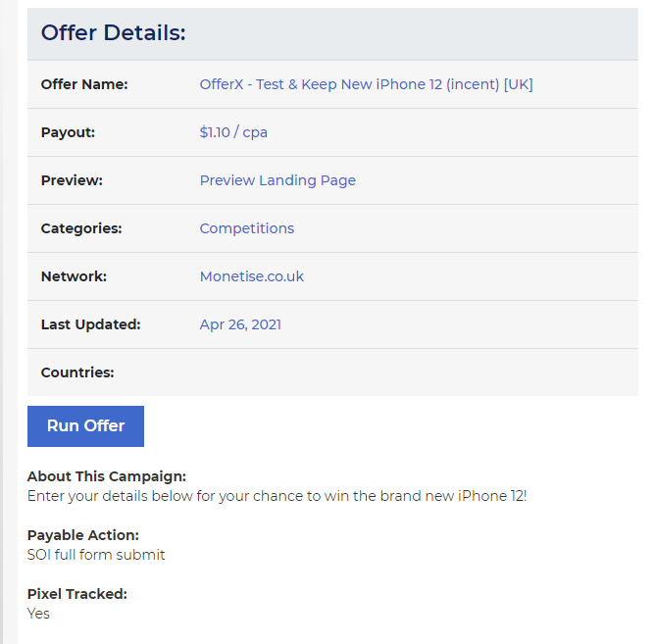Image resolution: width=655 pixels, height=644 pixels.
Task: Click the Categories label
Action: pyautogui.click(x=81, y=228)
